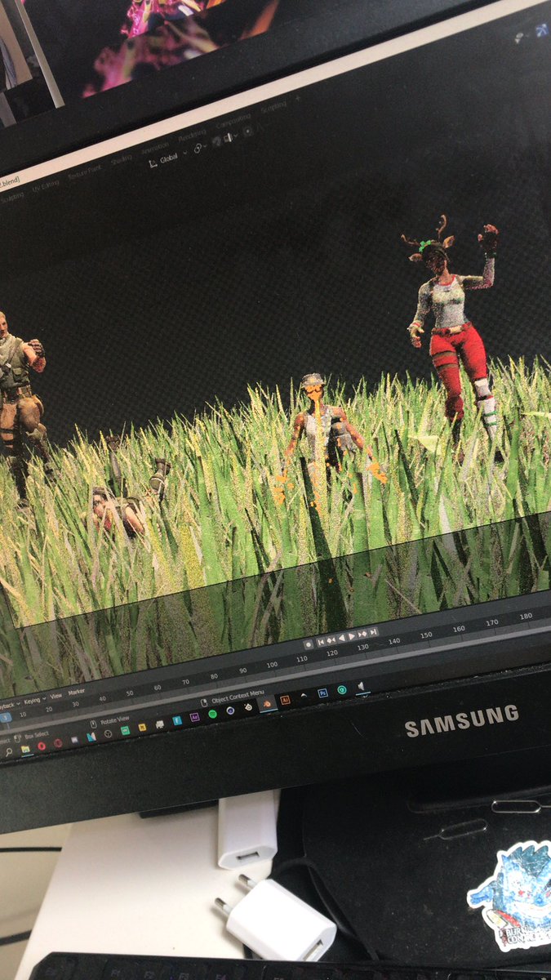Open Blender from the Windows taskbar
Screen dimensions: 551x980
pyautogui.click(x=267, y=705)
